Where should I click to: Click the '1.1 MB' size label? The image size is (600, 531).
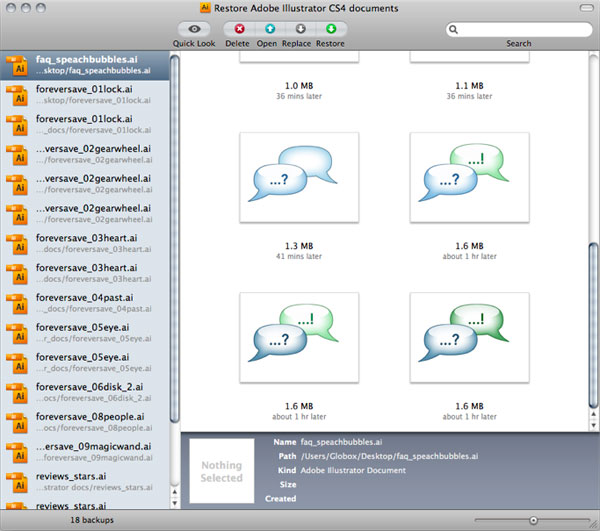pyautogui.click(x=470, y=86)
